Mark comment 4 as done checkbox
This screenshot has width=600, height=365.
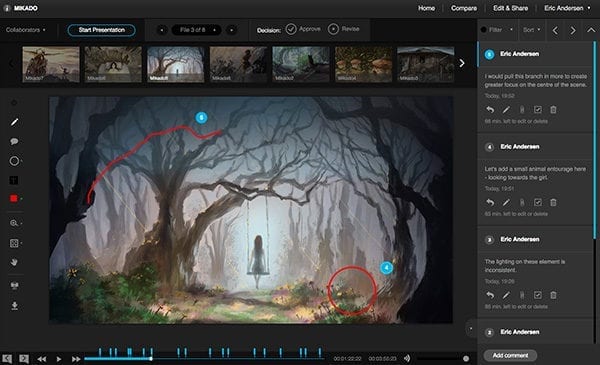[538, 202]
